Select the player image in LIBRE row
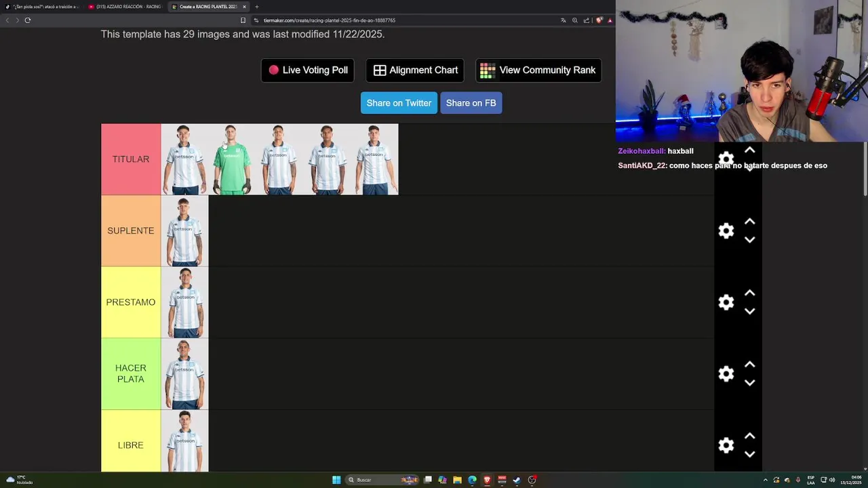The height and width of the screenshot is (488, 868). 184,441
